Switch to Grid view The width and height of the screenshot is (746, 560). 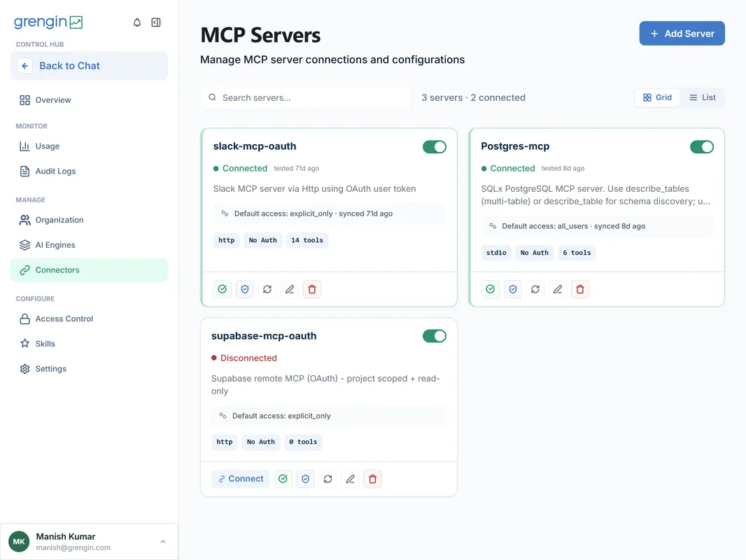tap(657, 97)
